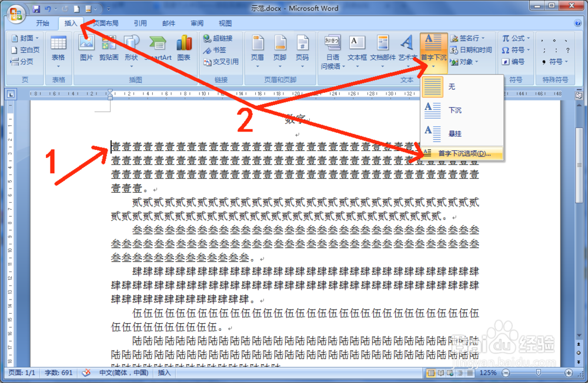Click zoom out minus button
The width and height of the screenshot is (588, 383).
point(506,373)
